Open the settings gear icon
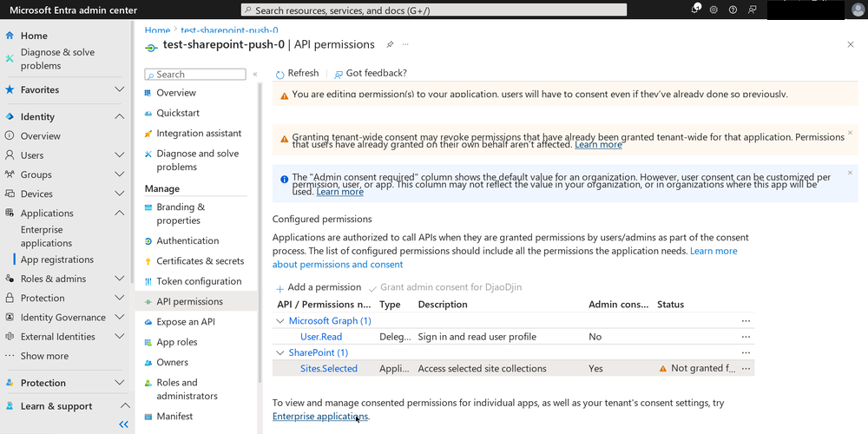The image size is (868, 434). point(713,10)
